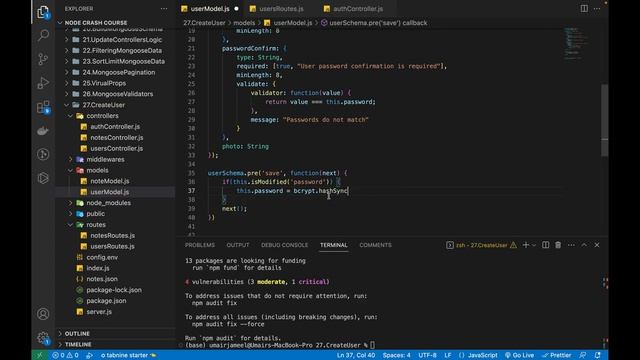The width and height of the screenshot is (640, 360).
Task: Click LF end of line setting
Action: (x=448, y=355)
